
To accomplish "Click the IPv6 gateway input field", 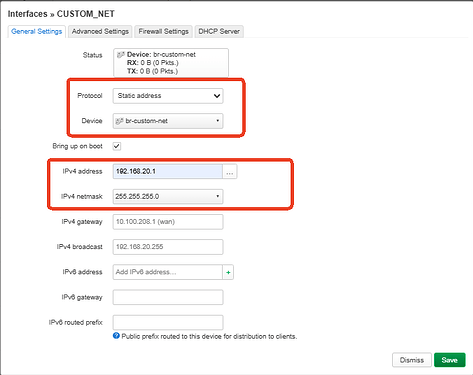I will click(x=168, y=297).
